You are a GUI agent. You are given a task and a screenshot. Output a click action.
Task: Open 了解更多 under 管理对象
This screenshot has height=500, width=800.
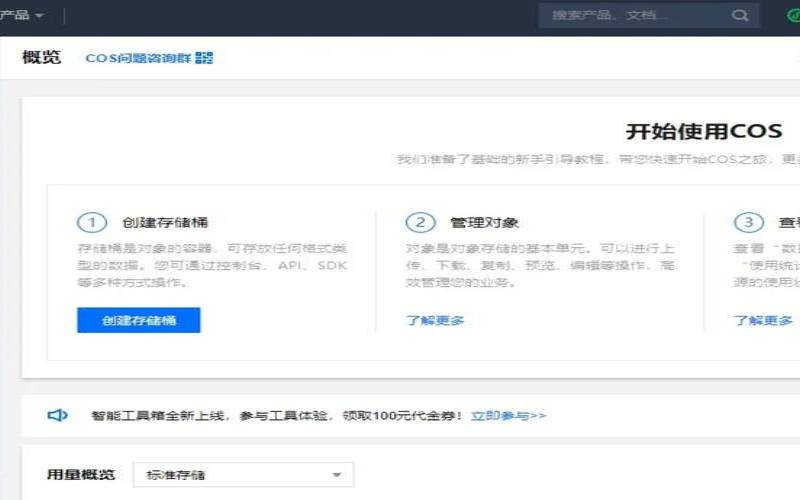tap(435, 320)
